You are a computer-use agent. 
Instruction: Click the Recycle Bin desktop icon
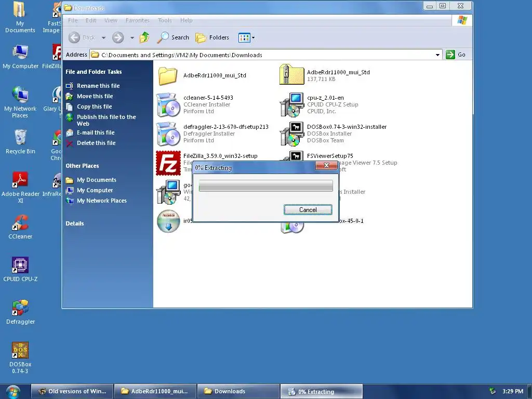click(x=20, y=137)
